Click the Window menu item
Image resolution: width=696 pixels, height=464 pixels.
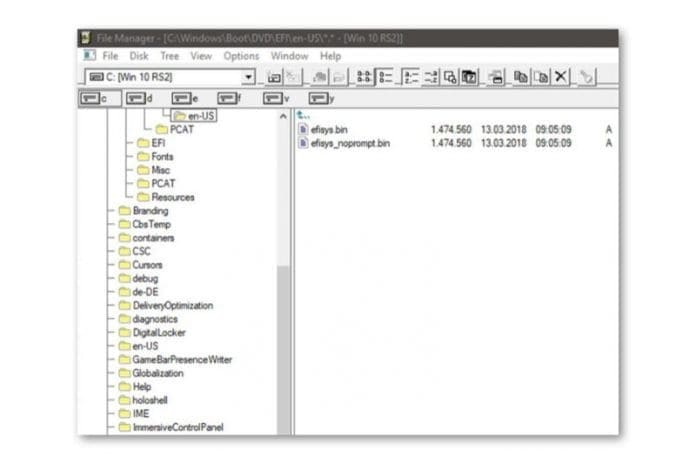tap(289, 56)
